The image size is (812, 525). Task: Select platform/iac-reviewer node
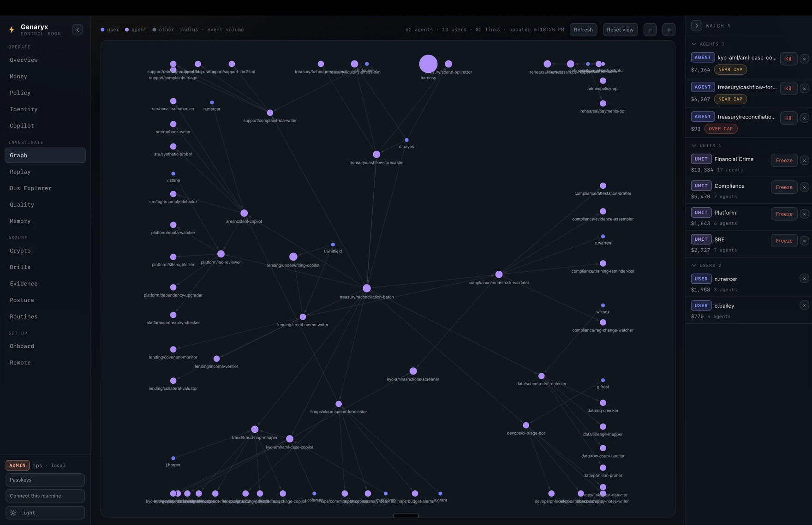[x=221, y=254]
